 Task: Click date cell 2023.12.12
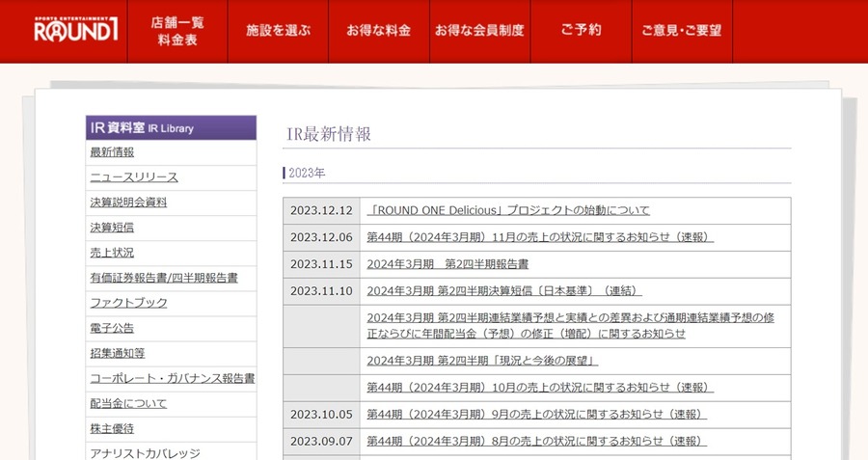pos(321,210)
